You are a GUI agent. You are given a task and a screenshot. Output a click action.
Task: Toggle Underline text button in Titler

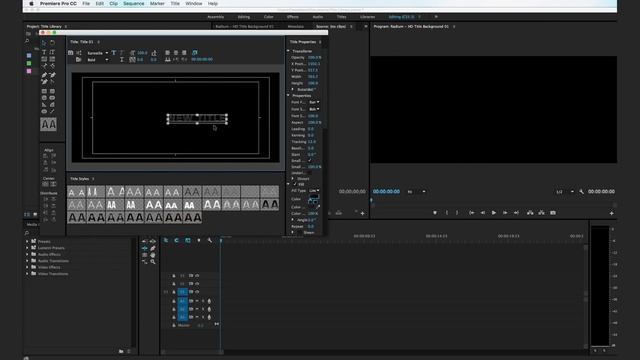click(122, 60)
